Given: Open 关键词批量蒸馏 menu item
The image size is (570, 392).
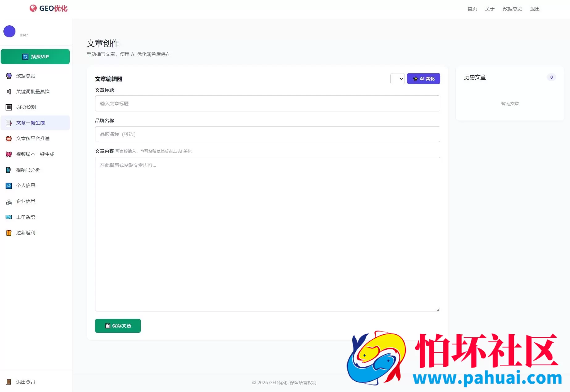Looking at the screenshot, I should point(35,92).
